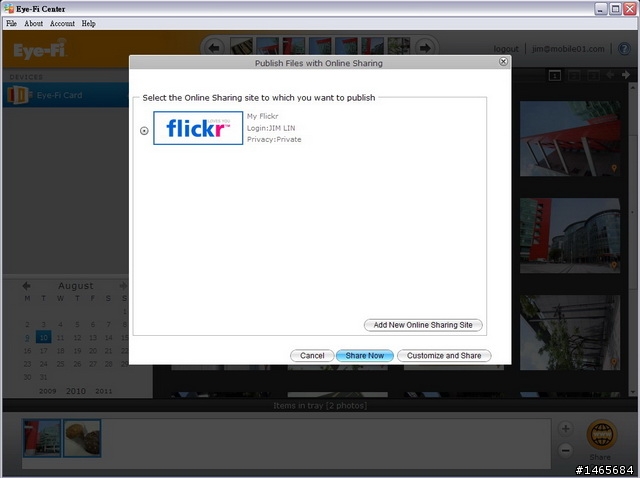Close the Publish Files dialog
This screenshot has width=640, height=478.
(x=503, y=62)
